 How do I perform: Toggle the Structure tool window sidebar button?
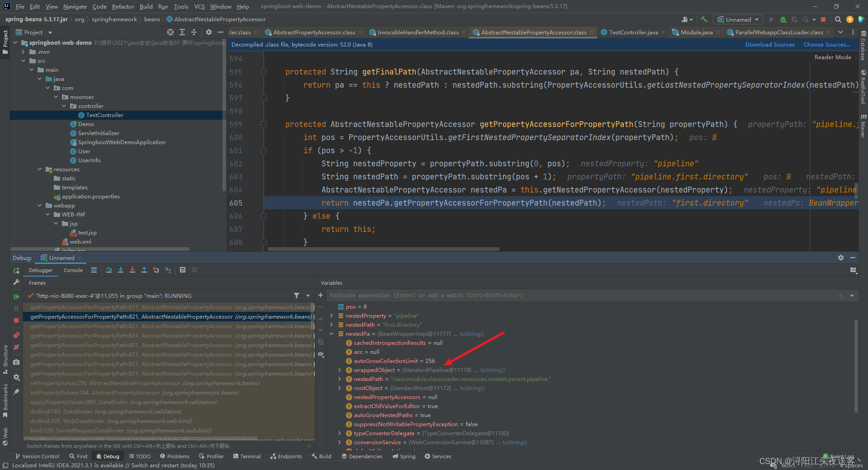click(5, 359)
